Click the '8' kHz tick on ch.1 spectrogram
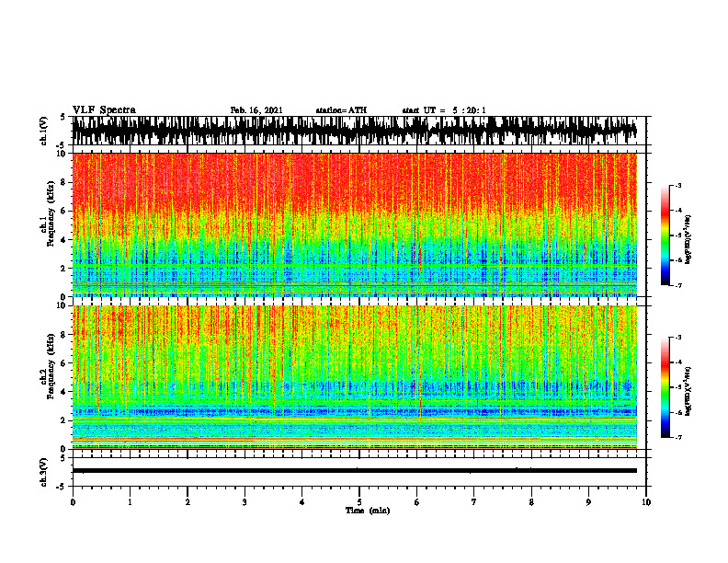This screenshot has width=728, height=563. click(63, 182)
